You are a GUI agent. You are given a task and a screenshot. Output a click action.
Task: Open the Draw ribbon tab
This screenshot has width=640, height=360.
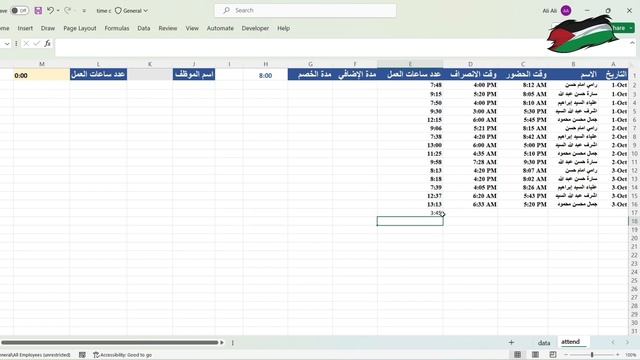coord(48,28)
